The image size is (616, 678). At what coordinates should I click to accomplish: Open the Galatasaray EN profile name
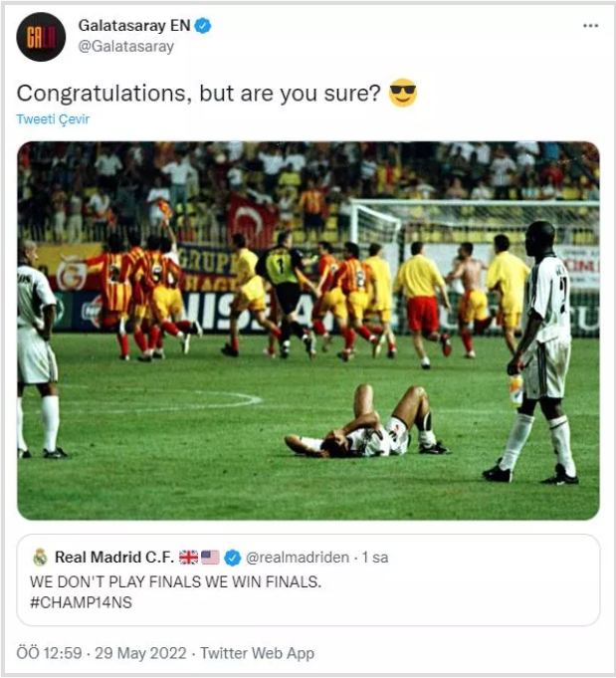133,26
